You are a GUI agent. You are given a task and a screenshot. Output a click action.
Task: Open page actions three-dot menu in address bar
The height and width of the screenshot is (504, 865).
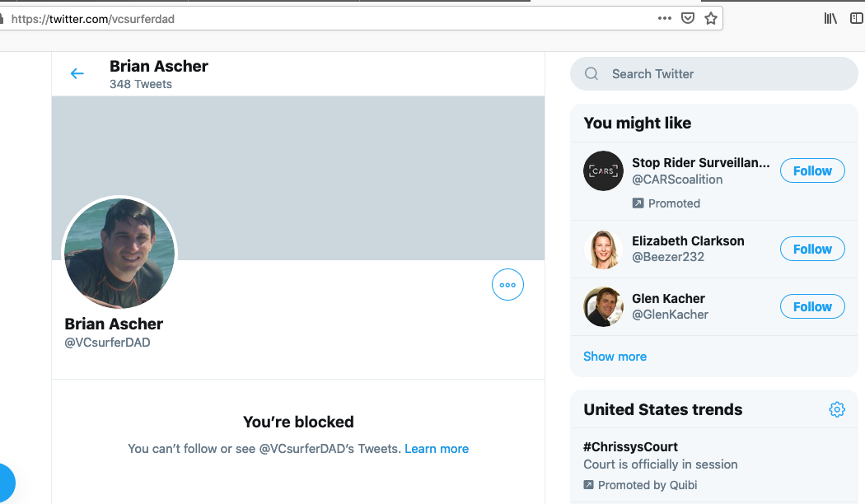tap(665, 18)
